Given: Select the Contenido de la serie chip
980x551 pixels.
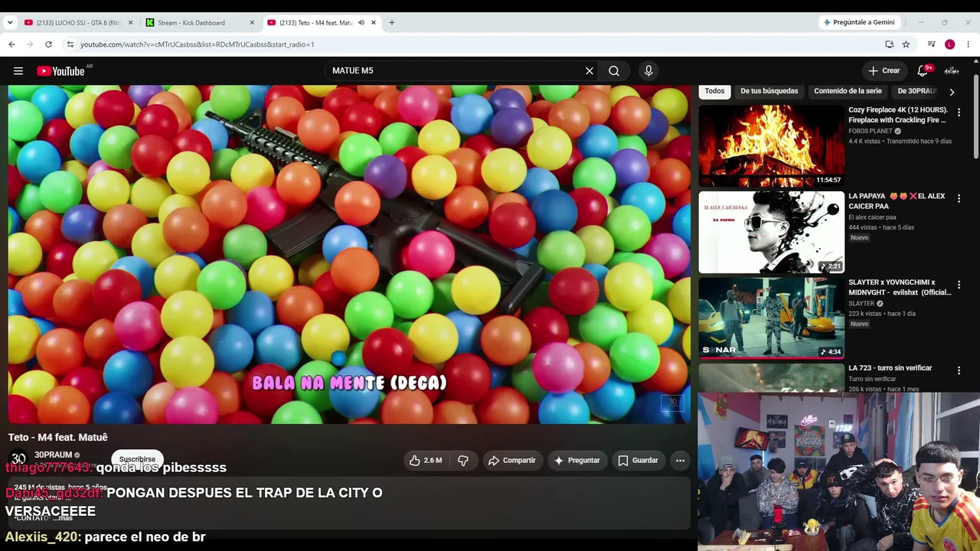Looking at the screenshot, I should pos(848,91).
